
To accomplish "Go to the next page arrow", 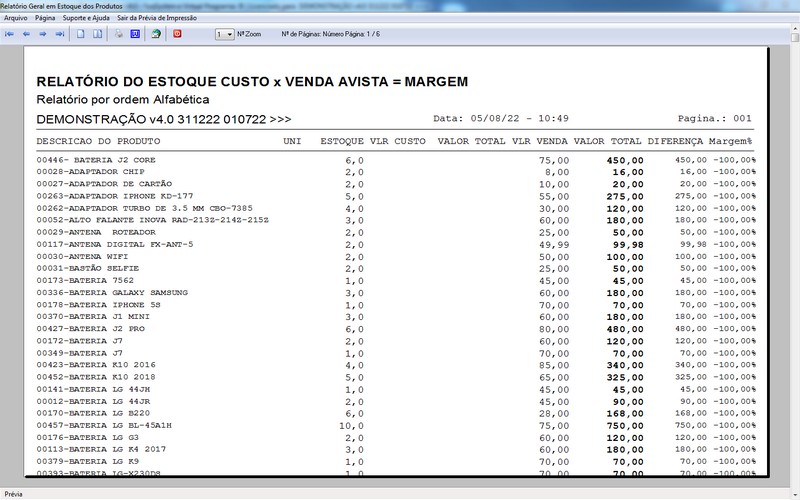I will [x=43, y=34].
